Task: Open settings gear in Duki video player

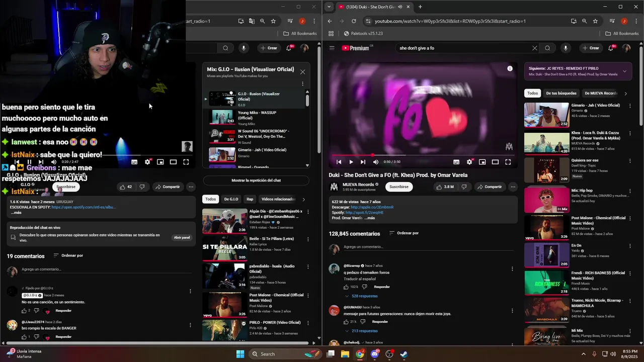Action: click(x=469, y=162)
